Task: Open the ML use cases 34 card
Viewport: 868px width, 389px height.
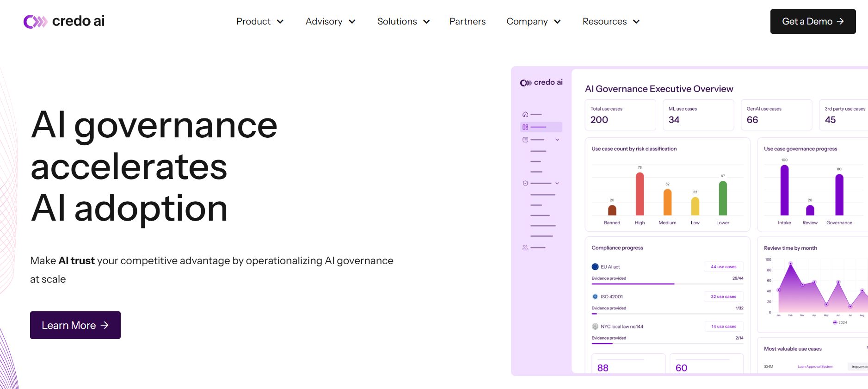Action: point(698,115)
